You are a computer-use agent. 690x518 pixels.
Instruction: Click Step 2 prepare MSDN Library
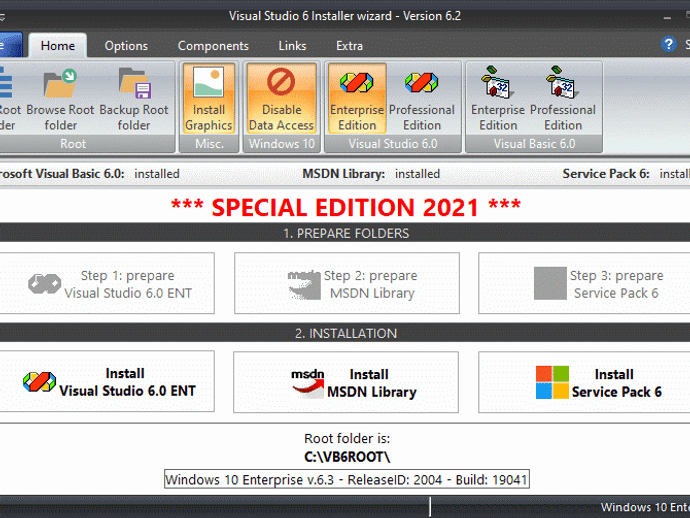coord(347,283)
